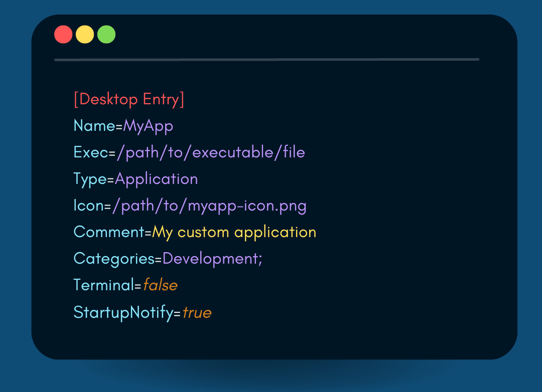Click the red close window dot
The width and height of the screenshot is (542, 392).
tap(63, 35)
